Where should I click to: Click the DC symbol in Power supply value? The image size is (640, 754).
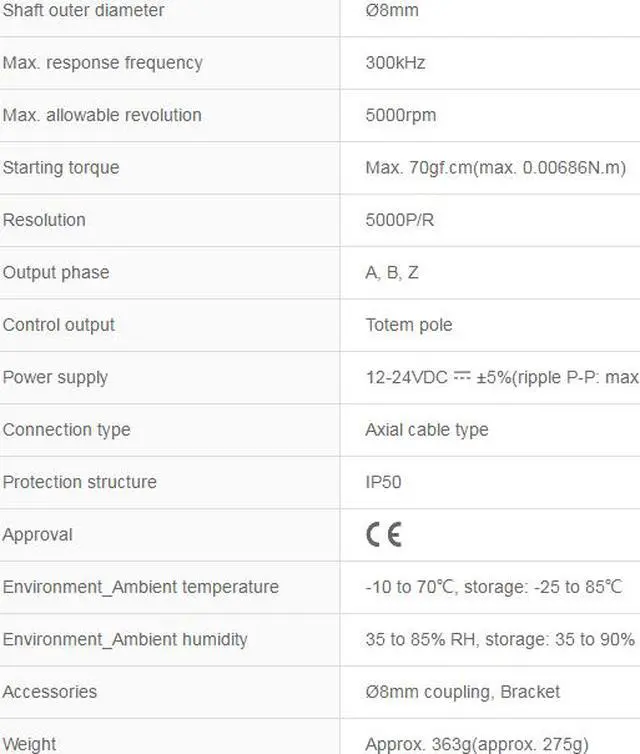pos(462,376)
